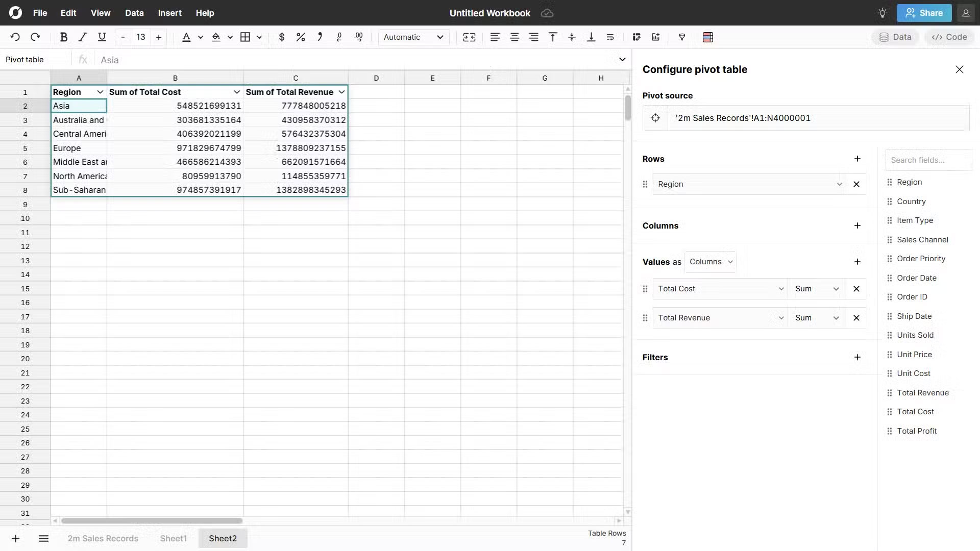The image size is (980, 551).
Task: Click the Share button
Action: click(924, 13)
